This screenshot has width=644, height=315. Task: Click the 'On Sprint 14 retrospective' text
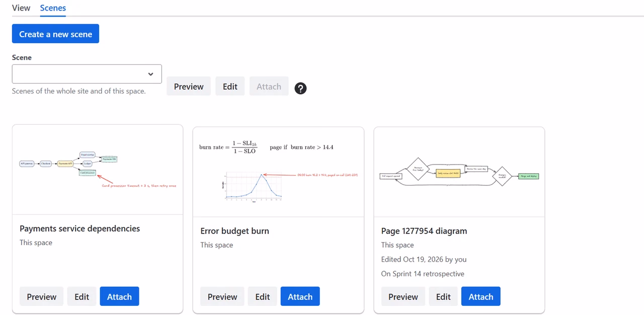click(423, 274)
